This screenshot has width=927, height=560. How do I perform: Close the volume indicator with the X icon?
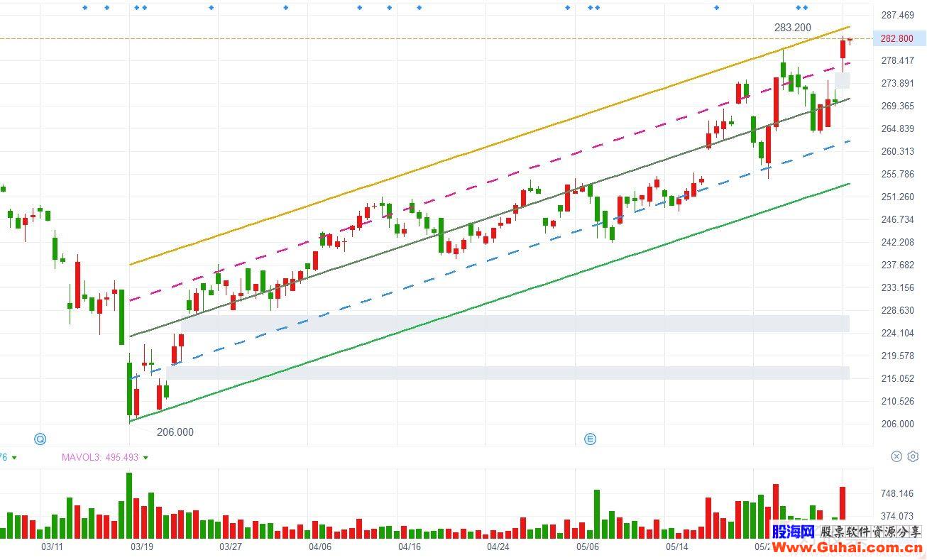tap(896, 456)
